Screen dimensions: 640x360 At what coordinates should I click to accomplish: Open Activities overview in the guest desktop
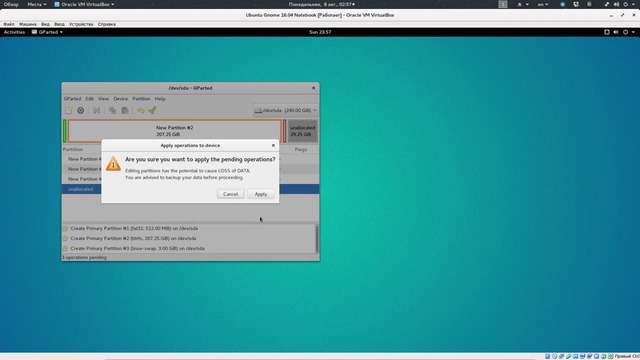14,32
